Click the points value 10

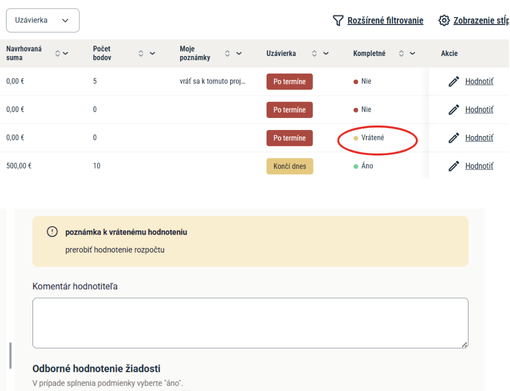point(97,166)
